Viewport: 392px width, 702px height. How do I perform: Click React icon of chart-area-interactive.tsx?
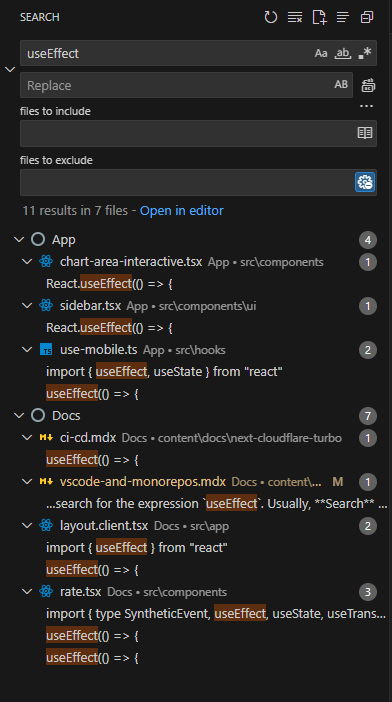click(46, 261)
